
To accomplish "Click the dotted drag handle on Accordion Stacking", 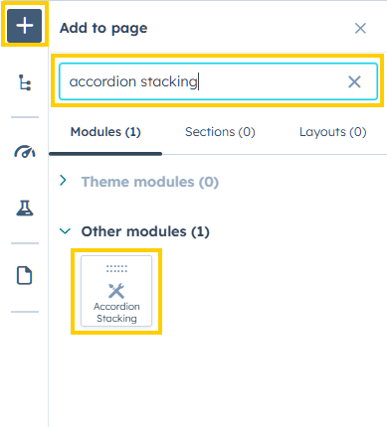I will coord(116,269).
